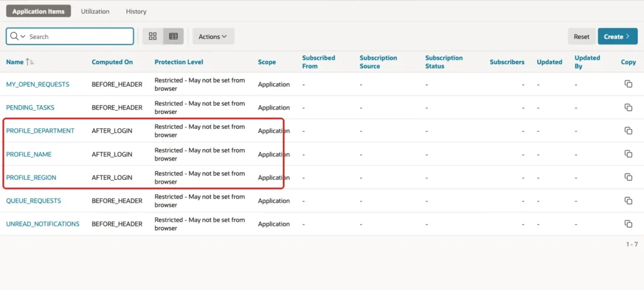Click Application scope in UNREAD_NOTIFICATIONS row
644x290 pixels.
(274, 224)
